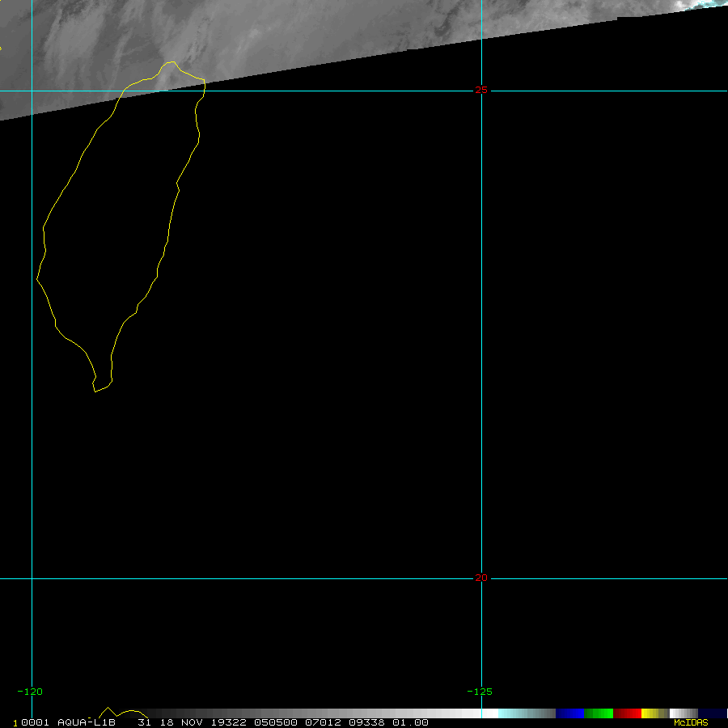Click the southern tip of Taiwan outline

(x=95, y=392)
